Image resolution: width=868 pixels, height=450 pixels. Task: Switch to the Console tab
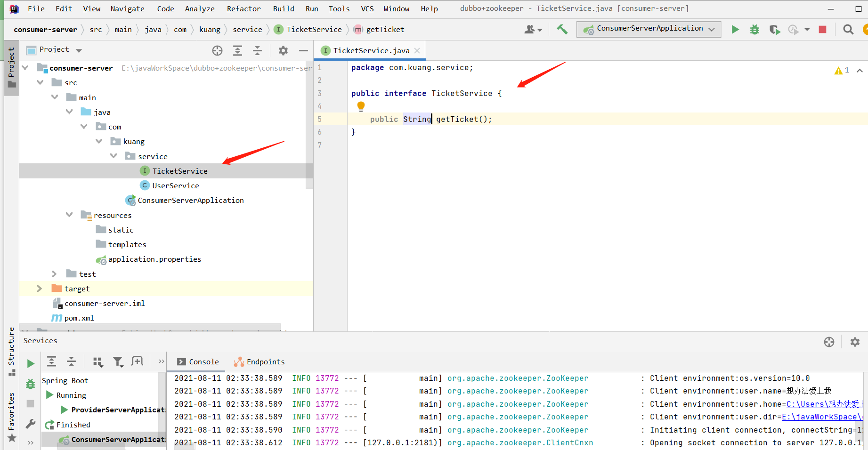198,362
